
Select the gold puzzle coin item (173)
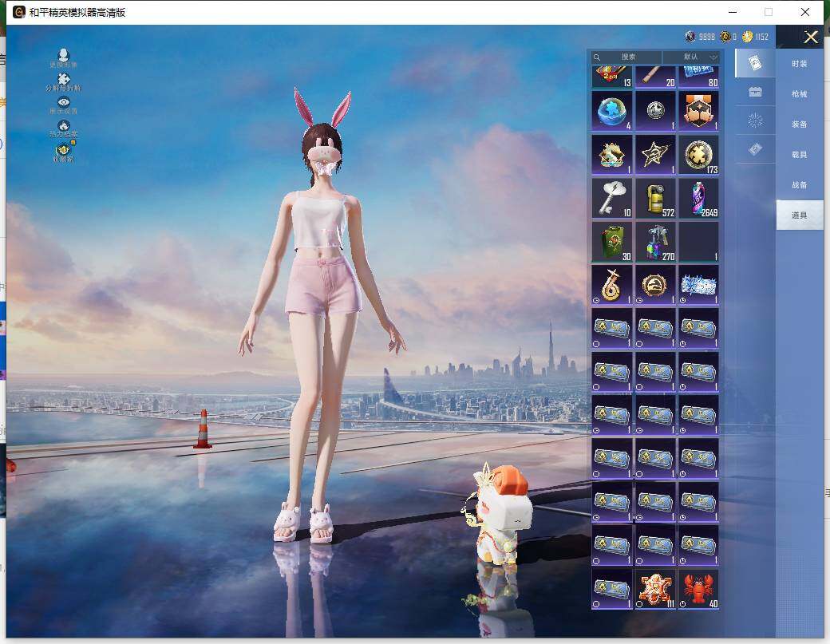[698, 154]
